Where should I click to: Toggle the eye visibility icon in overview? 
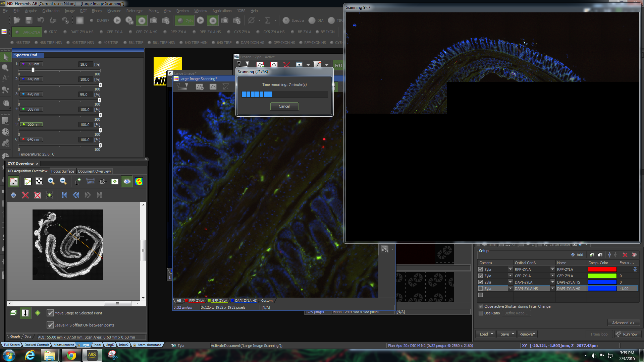click(127, 181)
